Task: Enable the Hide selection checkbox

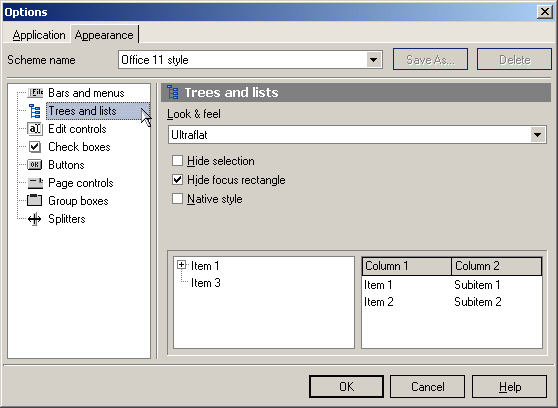Action: 177,161
